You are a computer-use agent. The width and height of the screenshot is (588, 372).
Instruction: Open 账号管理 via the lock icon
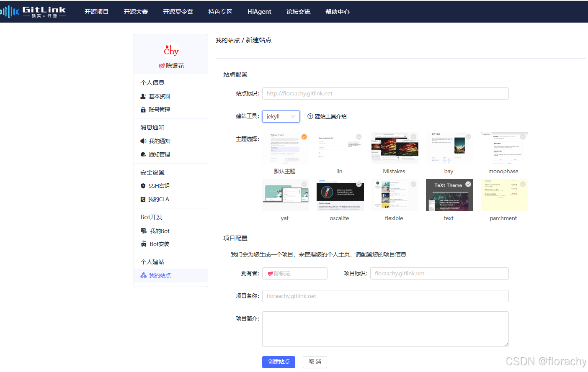[143, 109]
